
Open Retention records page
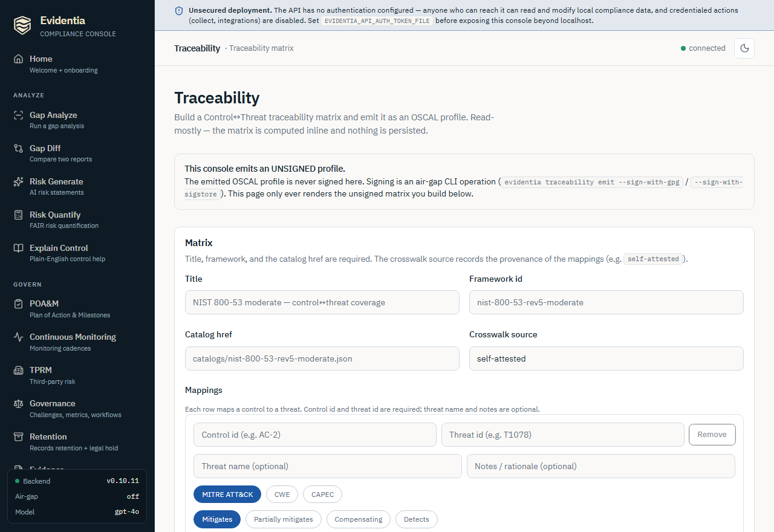77,441
